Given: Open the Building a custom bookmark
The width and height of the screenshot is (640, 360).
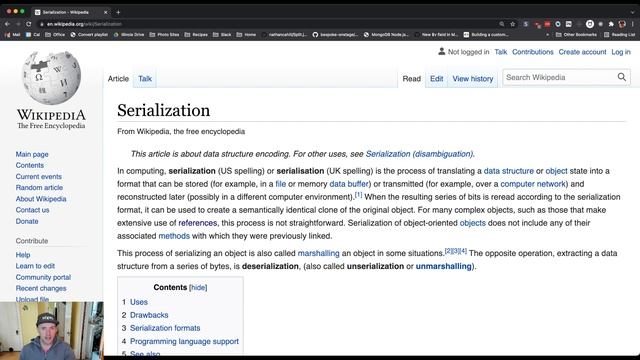Looking at the screenshot, I should (486, 35).
